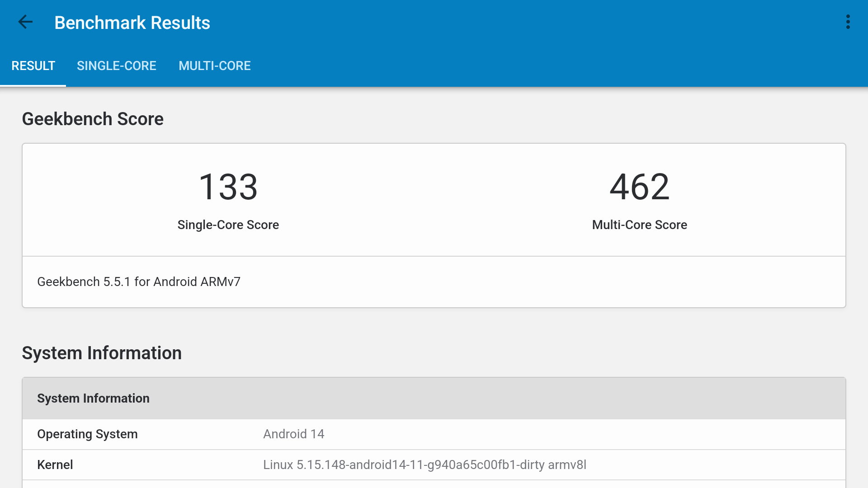Tap the Multi-Core Score label
Image resolution: width=868 pixels, height=488 pixels.
639,225
